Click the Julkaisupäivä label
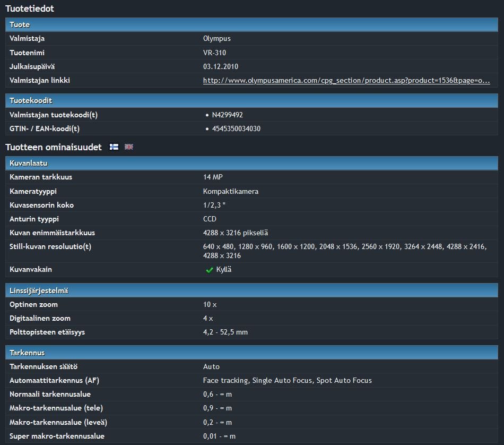Image resolution: width=504 pixels, height=445 pixels. [32, 66]
